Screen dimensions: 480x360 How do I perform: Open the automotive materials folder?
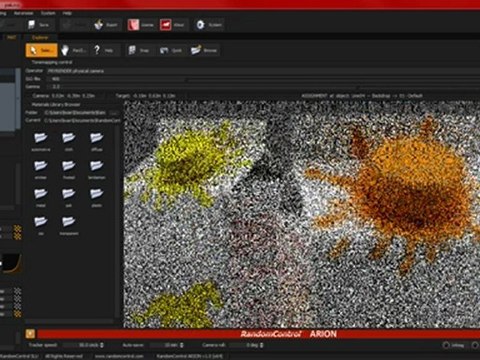tap(41, 141)
